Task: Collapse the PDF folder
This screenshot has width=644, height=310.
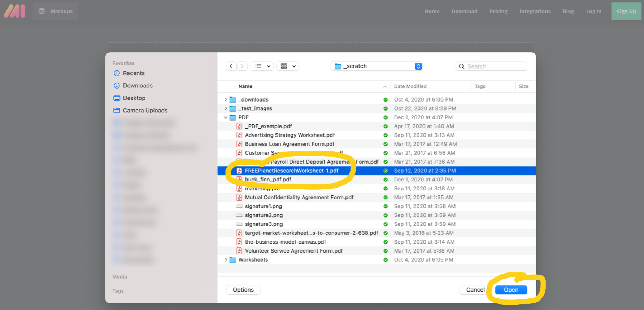Action: (x=226, y=117)
